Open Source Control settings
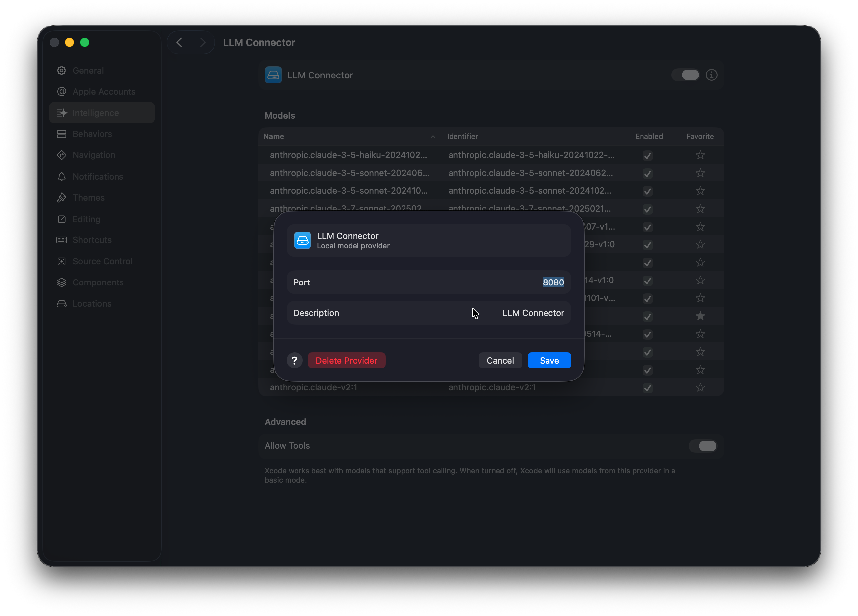Screen dimensions: 858x616 62,261
